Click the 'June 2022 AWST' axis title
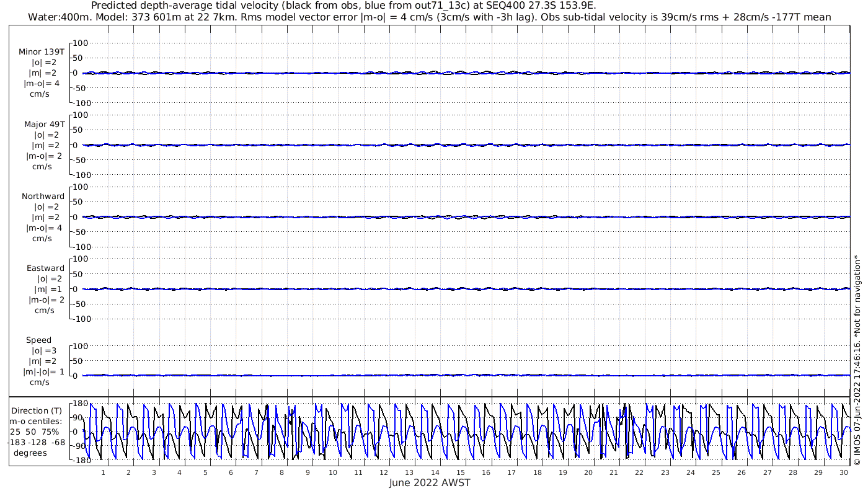 [x=430, y=483]
